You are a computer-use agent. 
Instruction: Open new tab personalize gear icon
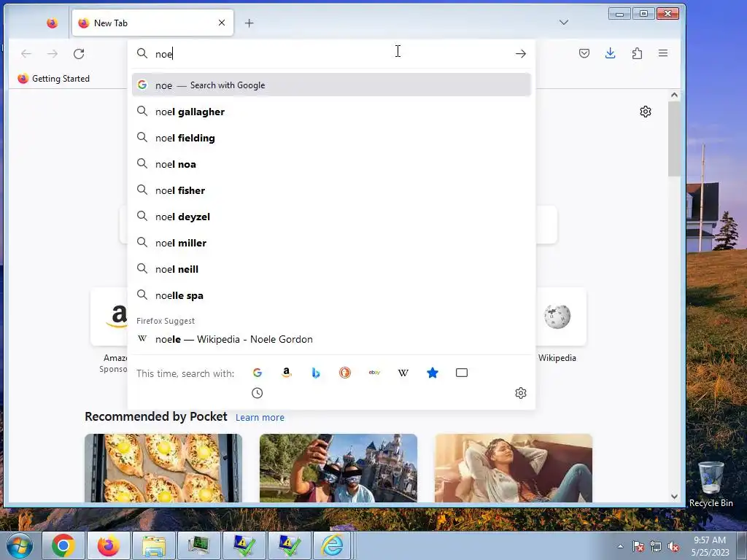[646, 112]
